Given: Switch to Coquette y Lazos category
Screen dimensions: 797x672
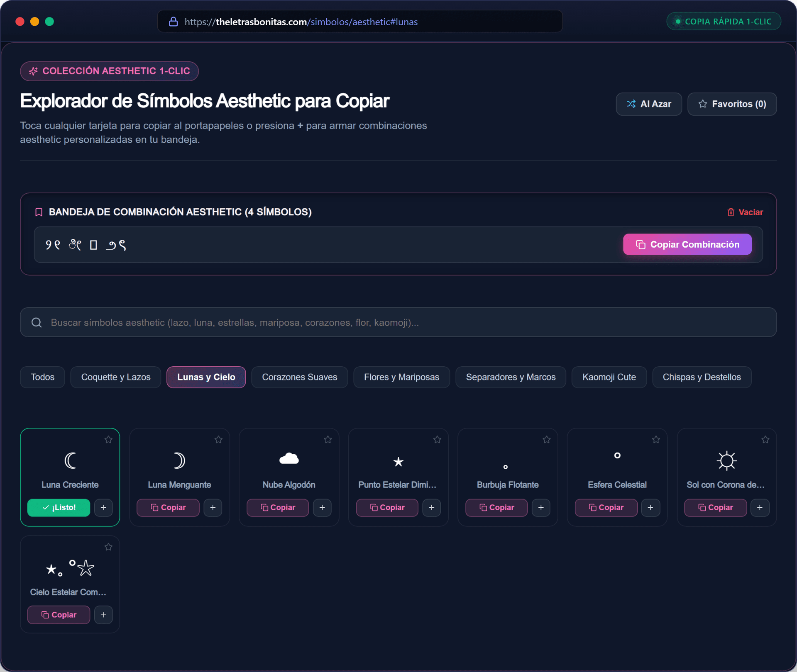Looking at the screenshot, I should 116,377.
